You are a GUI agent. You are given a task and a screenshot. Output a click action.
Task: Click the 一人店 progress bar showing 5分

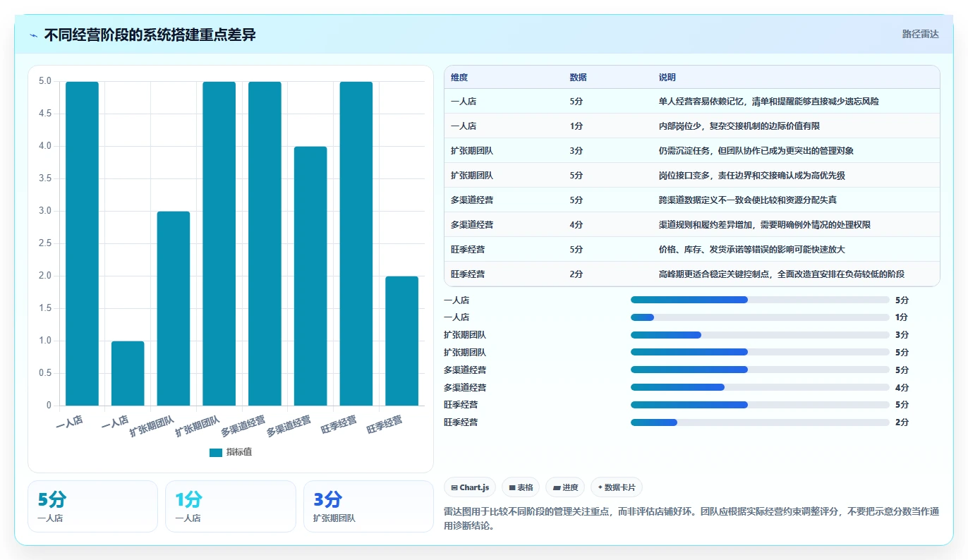(x=760, y=300)
